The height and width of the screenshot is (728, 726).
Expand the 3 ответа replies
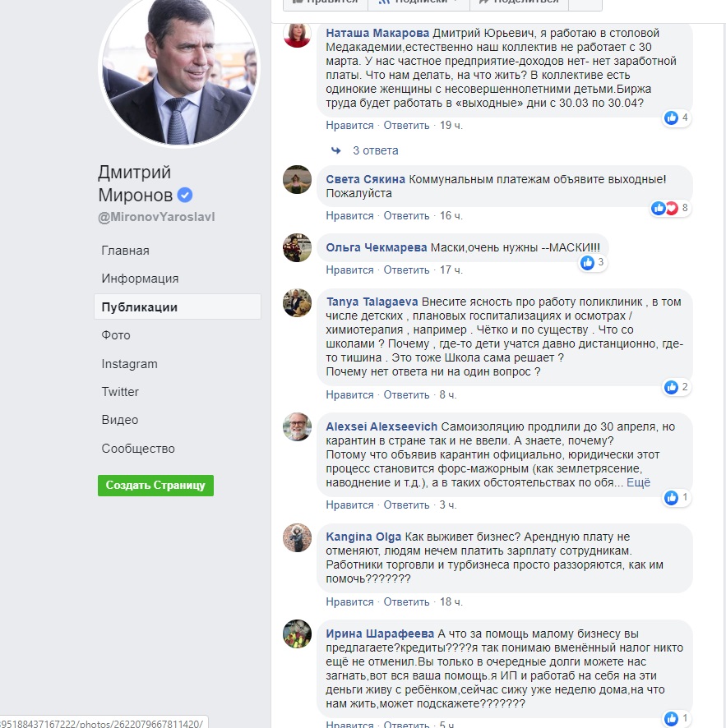pos(375,150)
